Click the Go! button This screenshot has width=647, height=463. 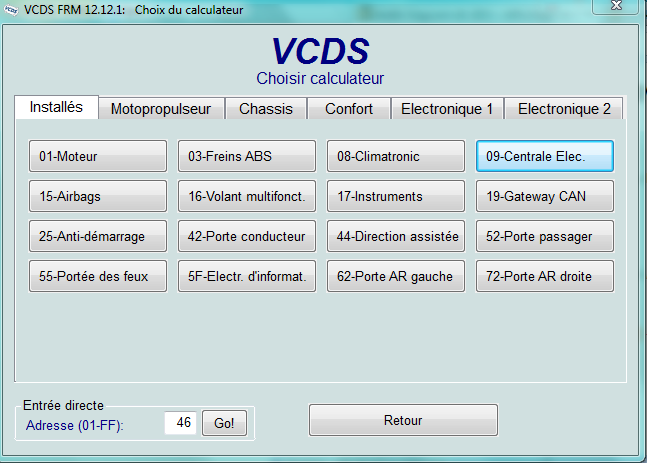[x=224, y=423]
